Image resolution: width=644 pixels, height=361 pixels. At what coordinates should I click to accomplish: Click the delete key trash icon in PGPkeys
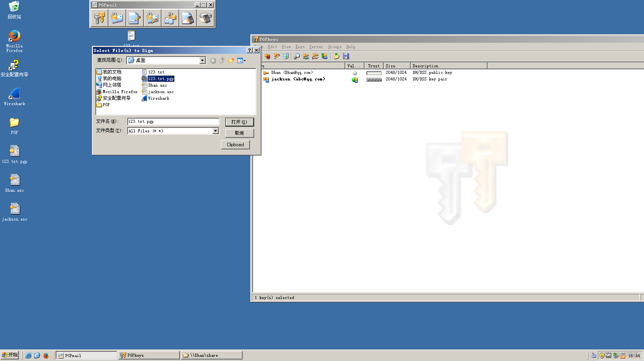coord(286,56)
